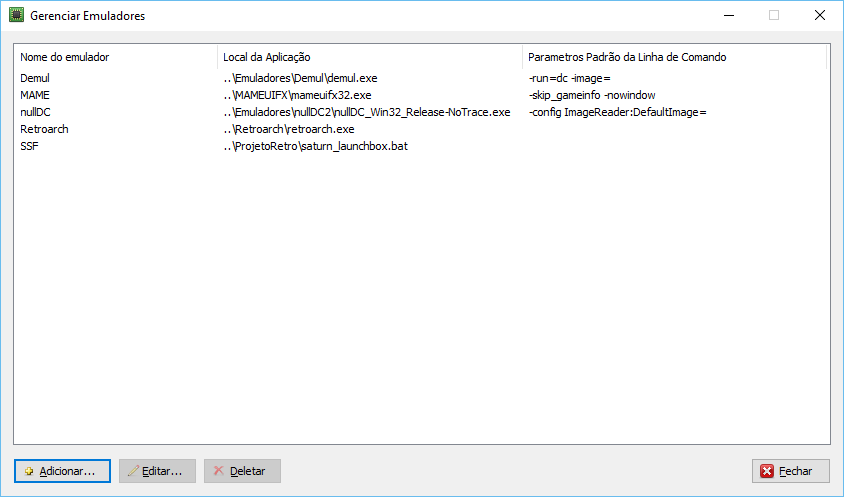Click the Editar button
Viewport: 844px width, 497px height.
pyautogui.click(x=157, y=471)
